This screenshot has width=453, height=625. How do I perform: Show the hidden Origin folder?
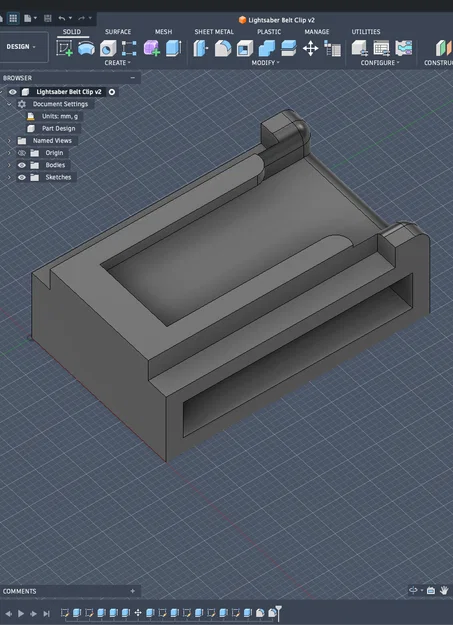pos(22,153)
